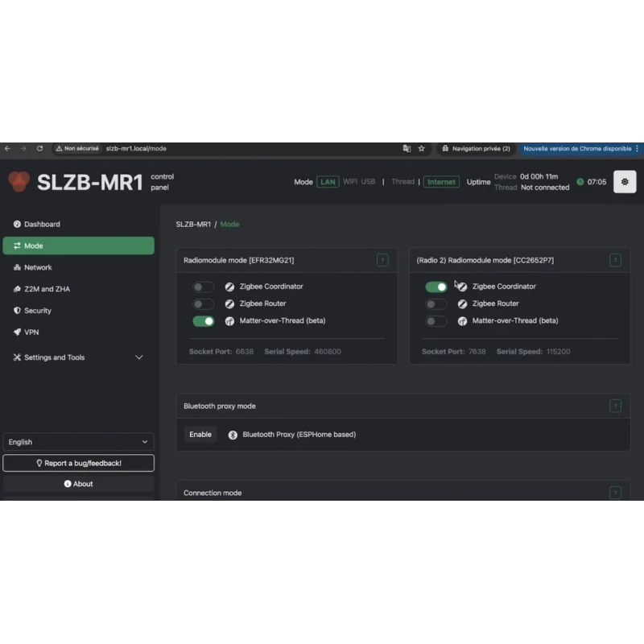Enable Zigbee Coordinator on EFR32MG21 radio

(x=204, y=287)
